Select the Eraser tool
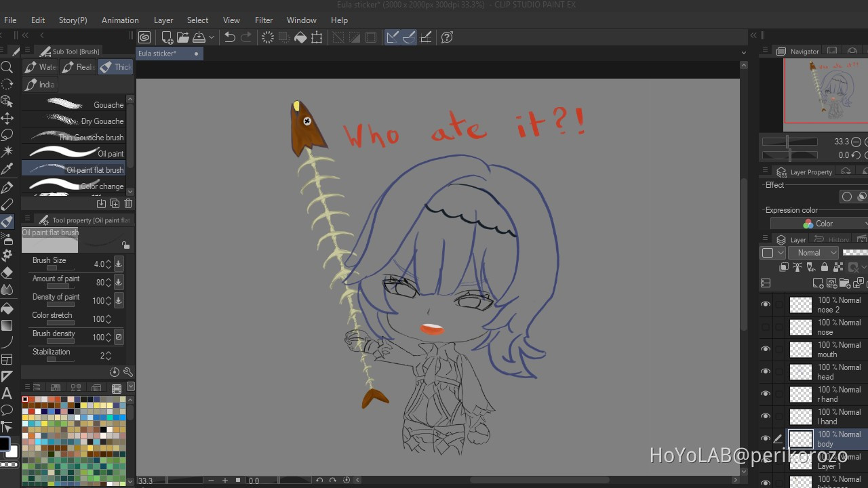The image size is (868, 488). coord(7,272)
